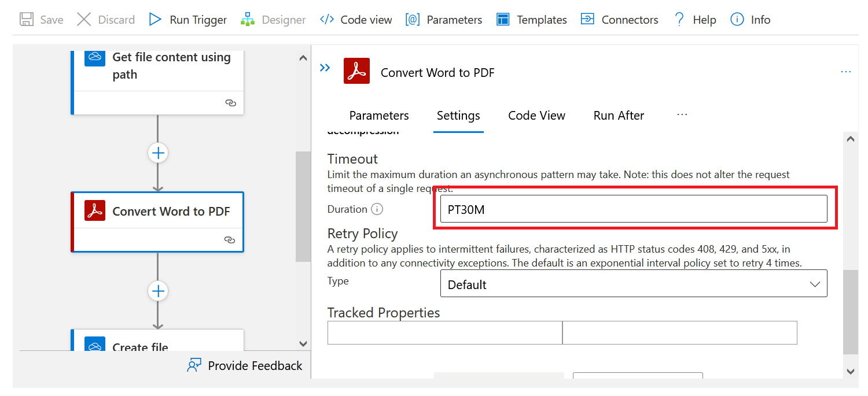This screenshot has width=868, height=396.
Task: Browse flow Templates
Action: (x=531, y=19)
